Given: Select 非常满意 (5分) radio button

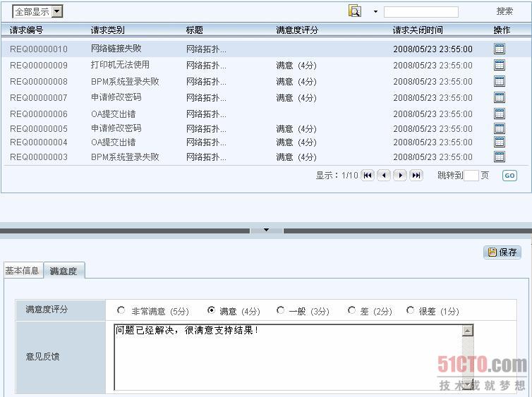Looking at the screenshot, I should pyautogui.click(x=121, y=310).
